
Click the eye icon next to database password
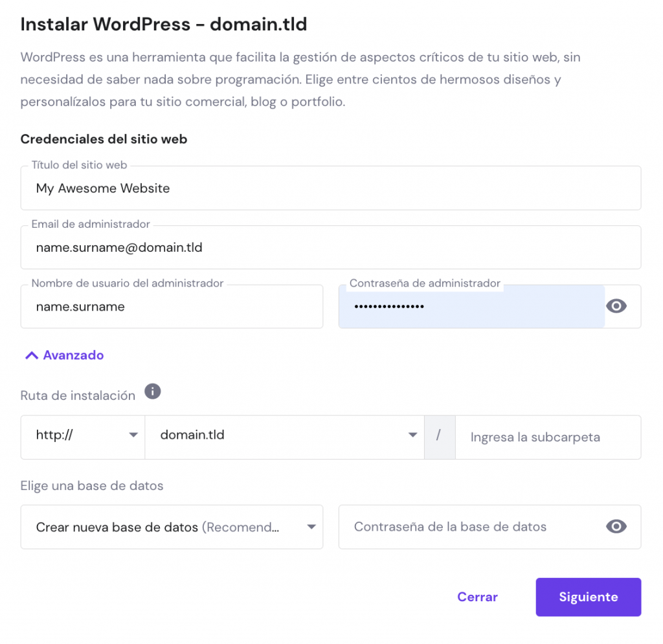616,527
